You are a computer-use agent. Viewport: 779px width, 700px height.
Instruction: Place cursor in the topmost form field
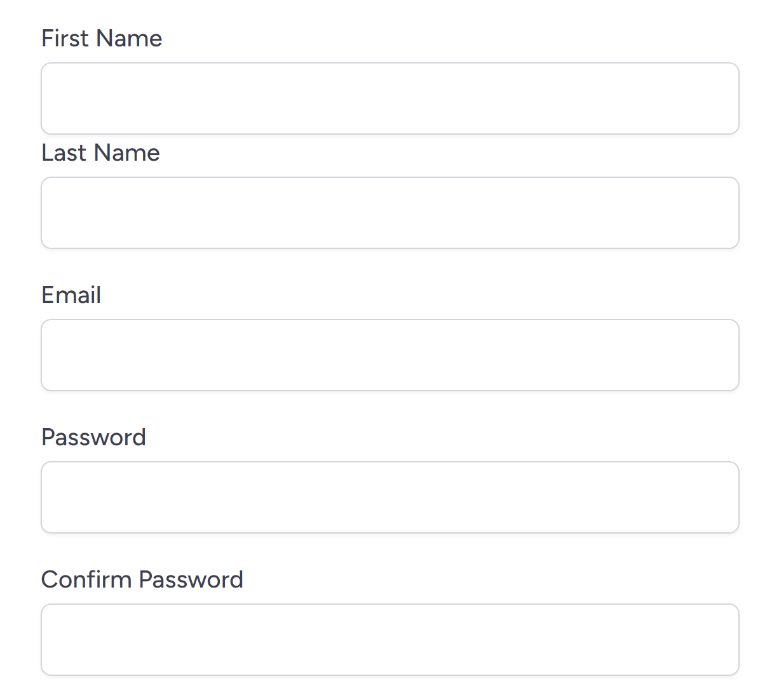pos(389,98)
